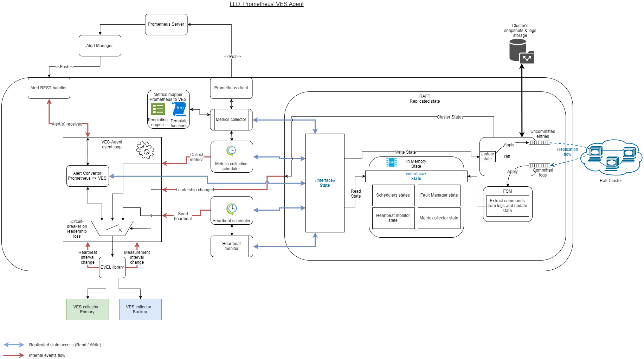
Task: Select the Metrics collector box
Action: click(x=231, y=120)
